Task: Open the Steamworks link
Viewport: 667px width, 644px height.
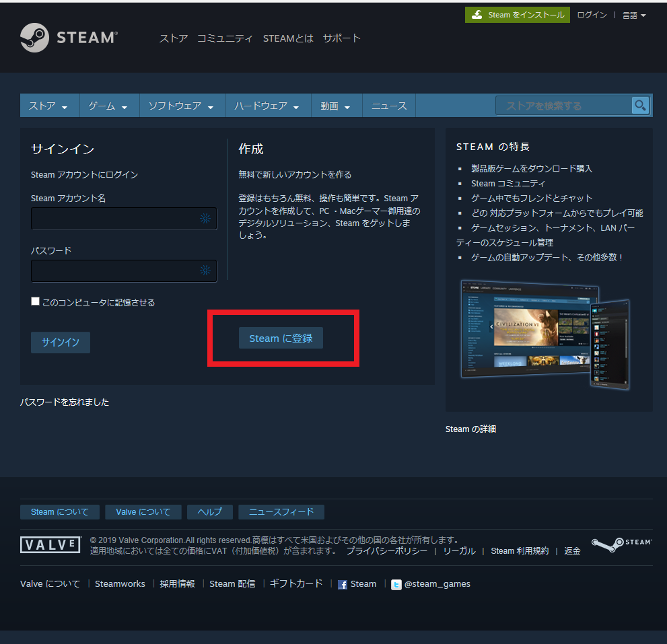Action: click(x=120, y=583)
